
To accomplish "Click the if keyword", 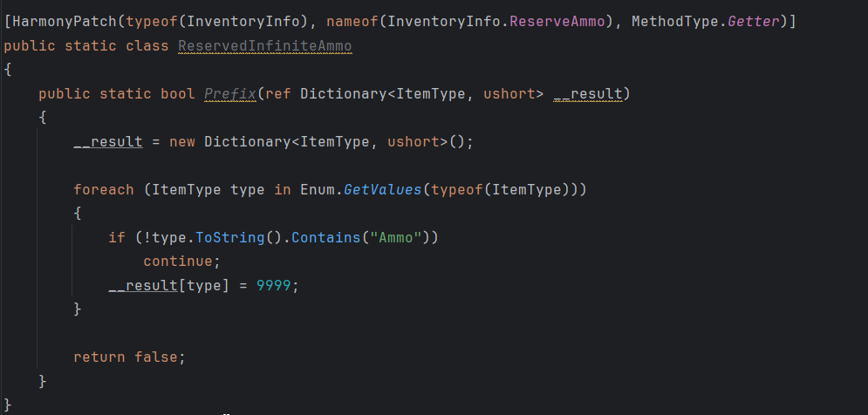I will pyautogui.click(x=117, y=237).
